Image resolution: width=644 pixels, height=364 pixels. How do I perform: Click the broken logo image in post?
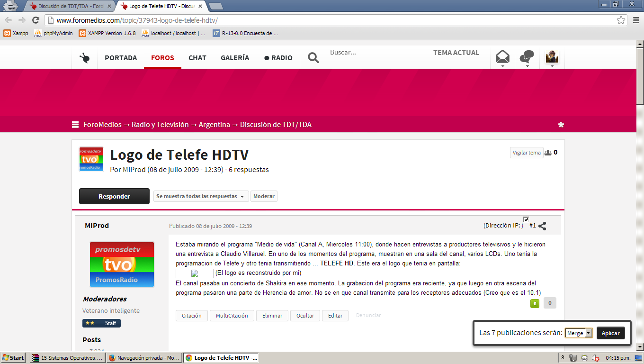(195, 273)
